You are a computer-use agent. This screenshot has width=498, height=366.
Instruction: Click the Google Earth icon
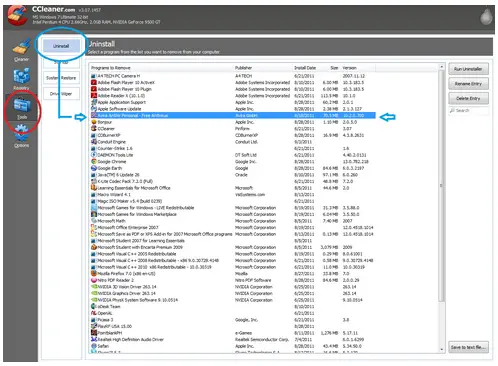94,168
